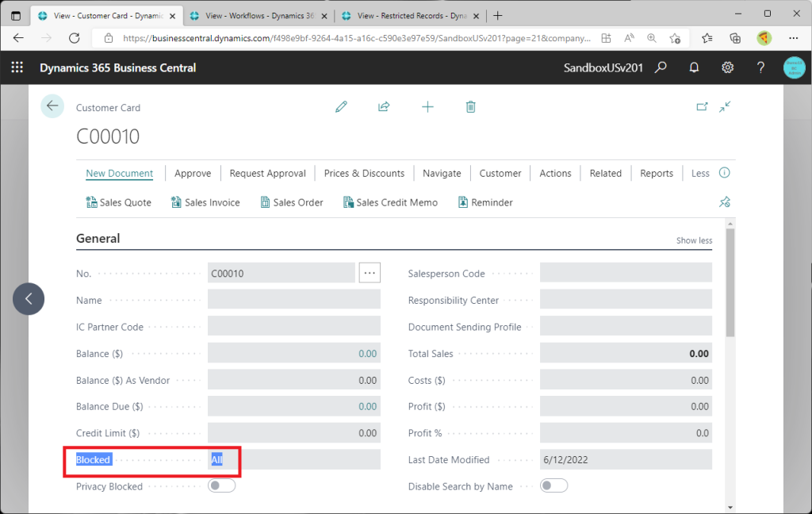Click the previous record chevron circle
Viewport: 812px width, 514px height.
pos(29,299)
